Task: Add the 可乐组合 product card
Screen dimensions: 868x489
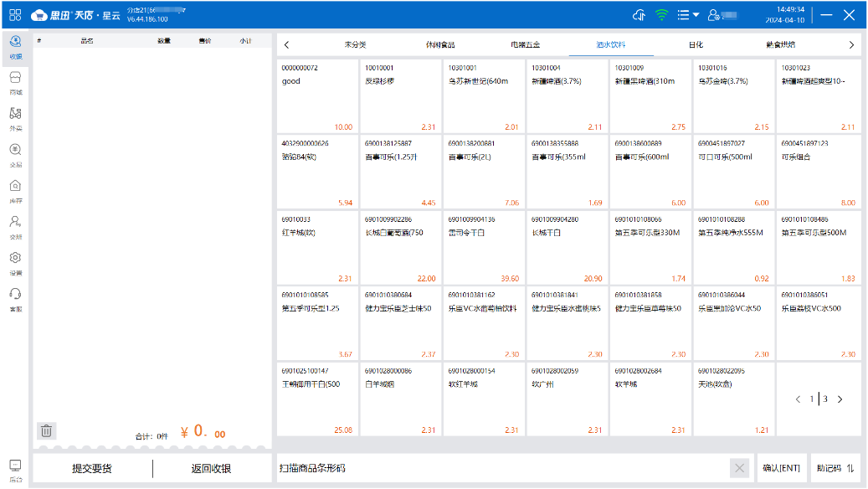Action: 819,172
